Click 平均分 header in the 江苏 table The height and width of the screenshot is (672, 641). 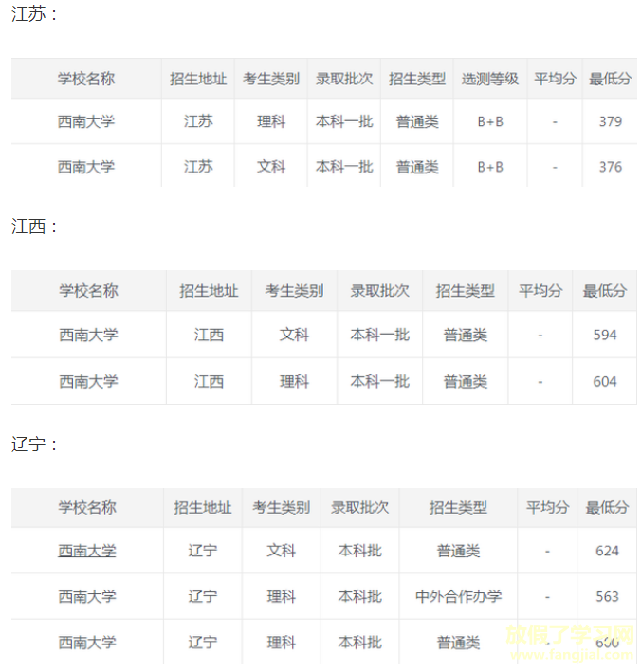(555, 79)
